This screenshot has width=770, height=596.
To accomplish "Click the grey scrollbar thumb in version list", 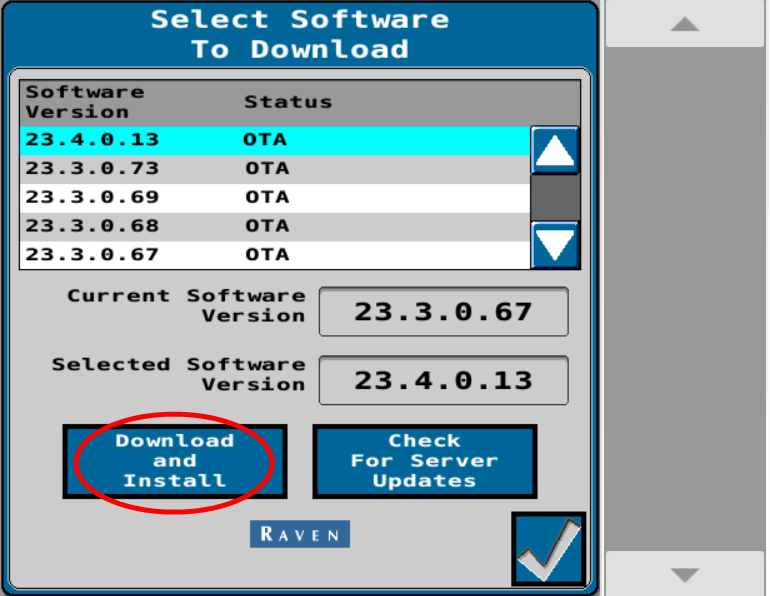I will click(555, 198).
